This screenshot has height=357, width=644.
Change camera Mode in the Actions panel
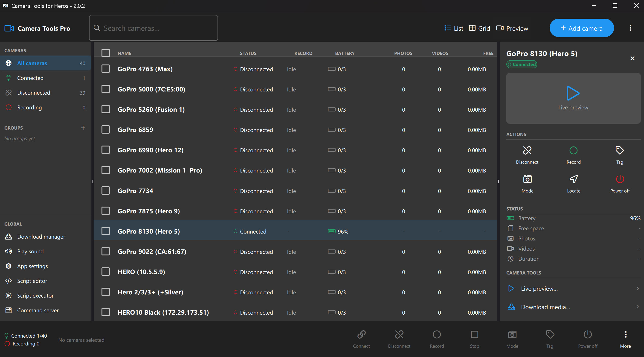[x=527, y=184]
